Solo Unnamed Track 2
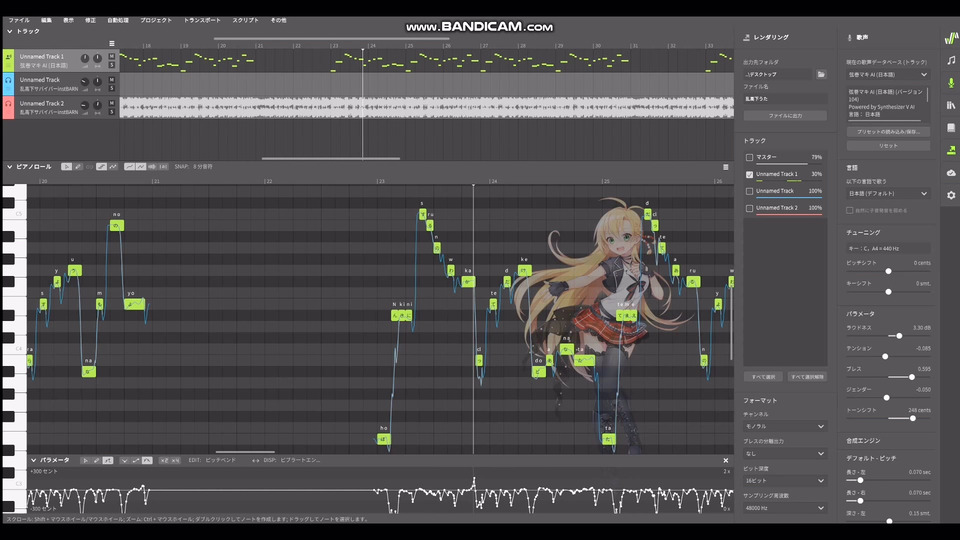This screenshot has width=960, height=540. pos(111,112)
